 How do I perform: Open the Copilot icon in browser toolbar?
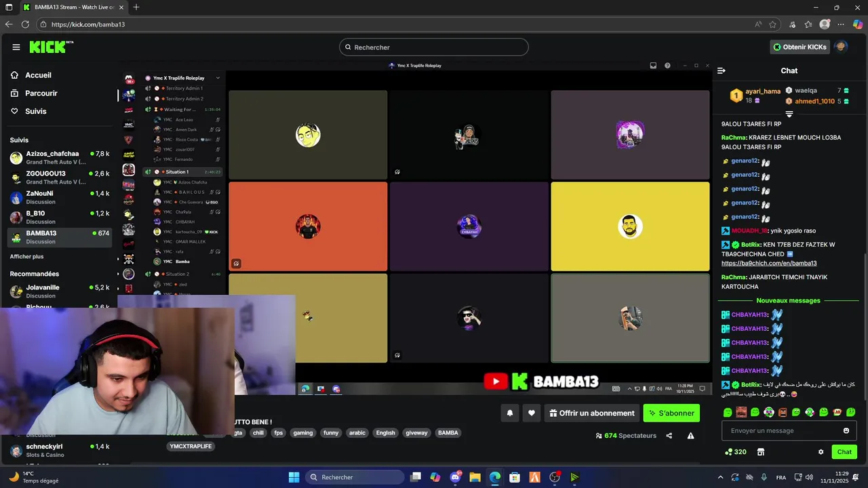point(858,24)
